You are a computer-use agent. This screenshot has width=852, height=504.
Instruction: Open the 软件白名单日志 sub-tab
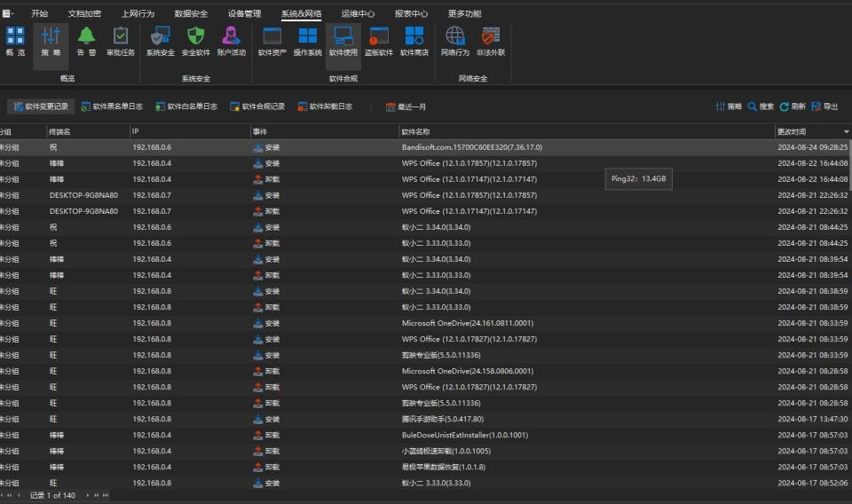[x=186, y=106]
